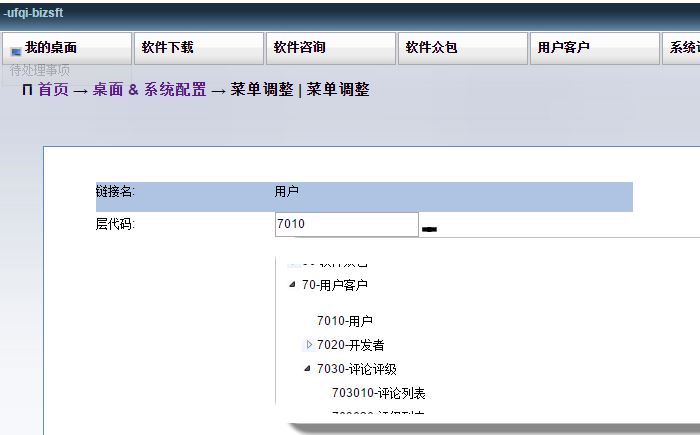Click the black dash icon beside 7010 field

[429, 229]
